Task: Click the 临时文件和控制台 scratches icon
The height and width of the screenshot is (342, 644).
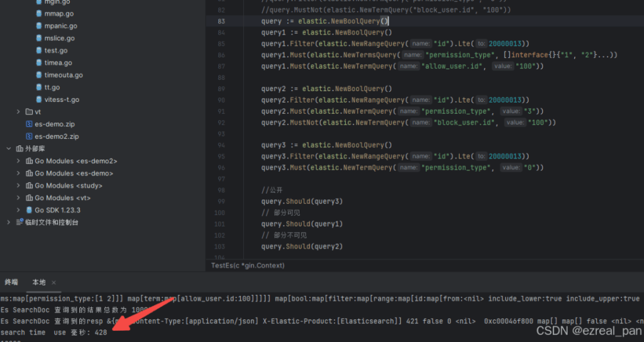Action: (x=19, y=222)
